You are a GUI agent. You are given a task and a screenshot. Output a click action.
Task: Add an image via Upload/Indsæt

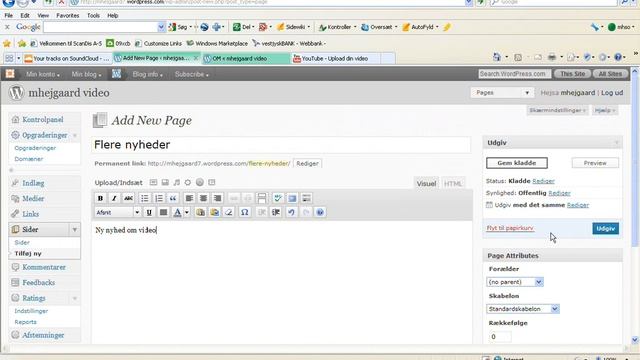153,182
